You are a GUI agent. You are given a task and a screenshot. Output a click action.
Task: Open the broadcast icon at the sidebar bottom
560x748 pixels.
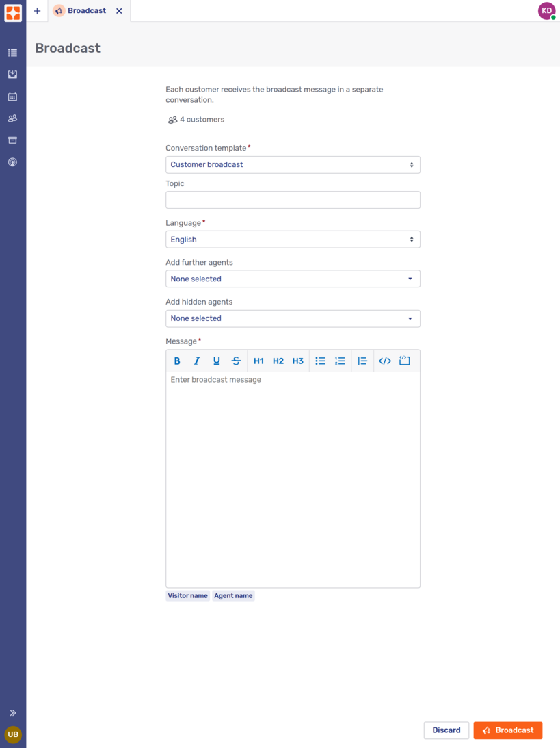12,162
